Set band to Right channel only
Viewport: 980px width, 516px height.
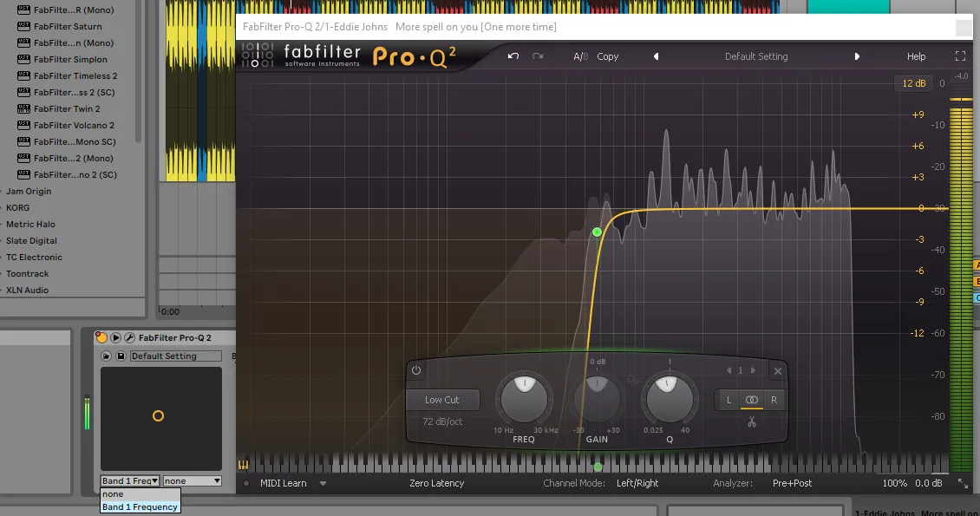(x=774, y=400)
